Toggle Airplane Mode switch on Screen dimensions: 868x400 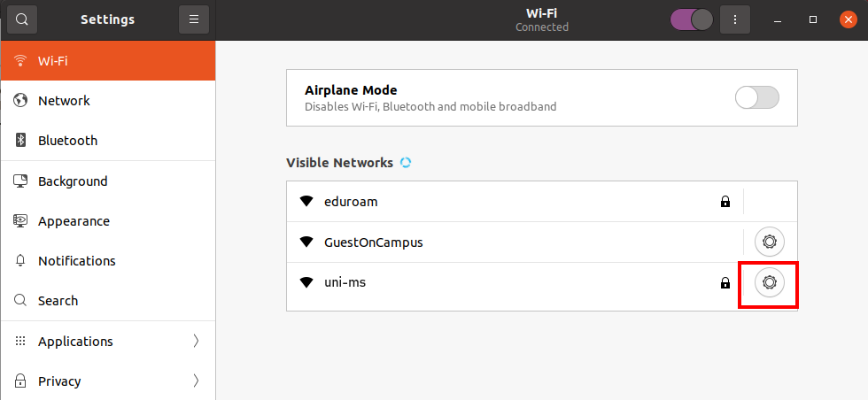[757, 97]
